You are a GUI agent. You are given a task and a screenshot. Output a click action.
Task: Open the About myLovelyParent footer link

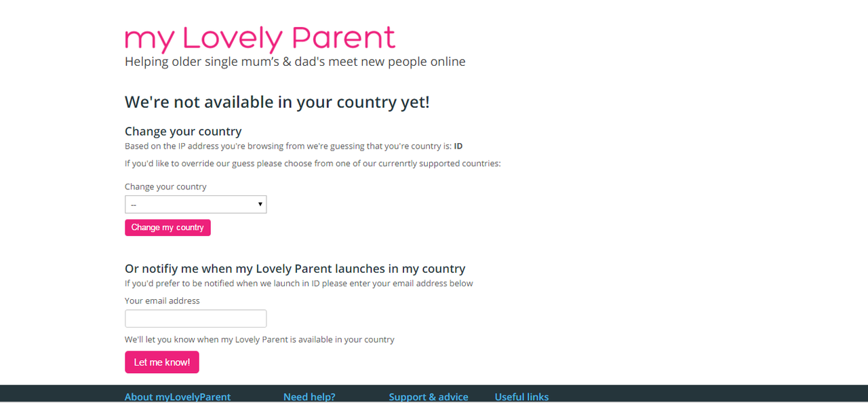pos(178,397)
